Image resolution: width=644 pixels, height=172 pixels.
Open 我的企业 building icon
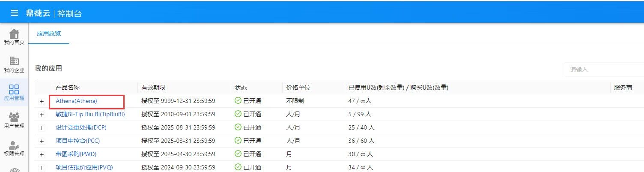pyautogui.click(x=14, y=61)
